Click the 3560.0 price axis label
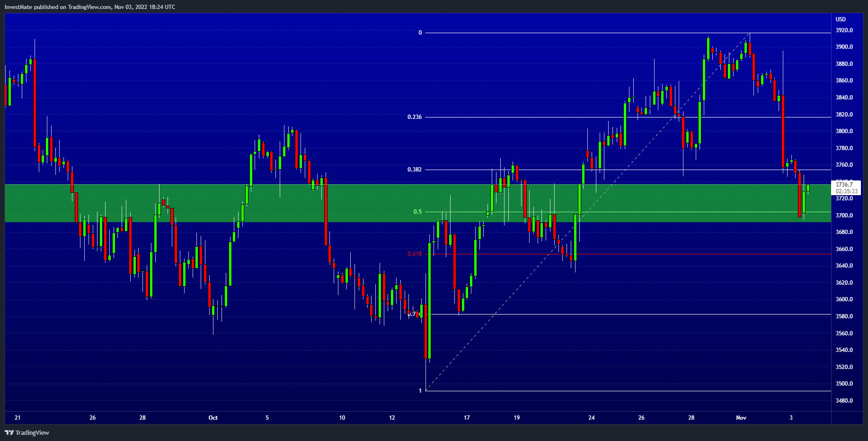This screenshot has width=868, height=441. click(x=844, y=333)
